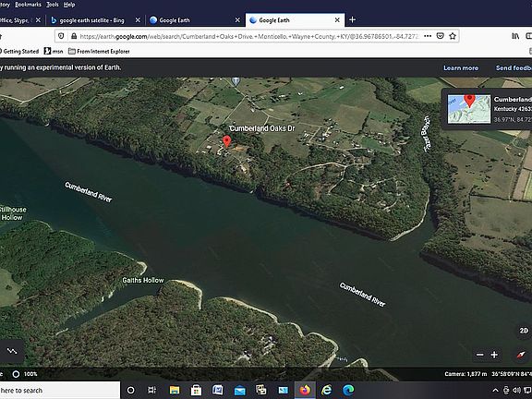This screenshot has width=532, height=399.
Task: Click the tracking protection shield icon
Action: pyautogui.click(x=61, y=36)
